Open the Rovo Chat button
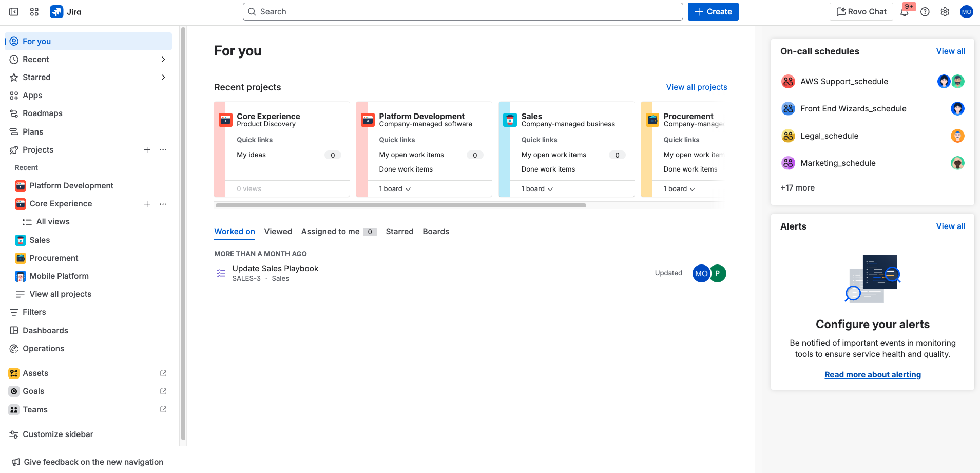 (x=861, y=12)
